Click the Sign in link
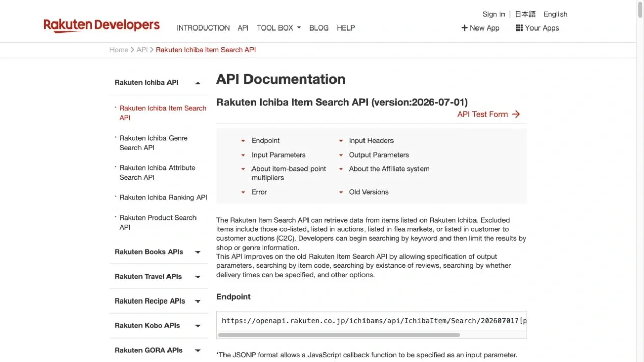Viewport: 644px width, 362px height. pyautogui.click(x=494, y=14)
